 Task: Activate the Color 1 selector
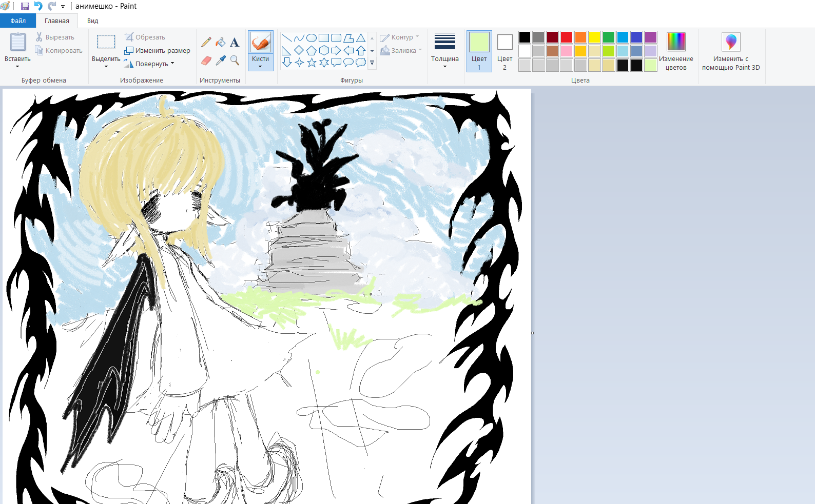[x=479, y=51]
